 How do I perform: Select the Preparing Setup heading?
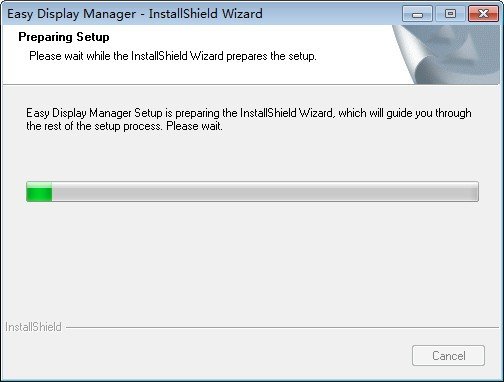coord(64,37)
